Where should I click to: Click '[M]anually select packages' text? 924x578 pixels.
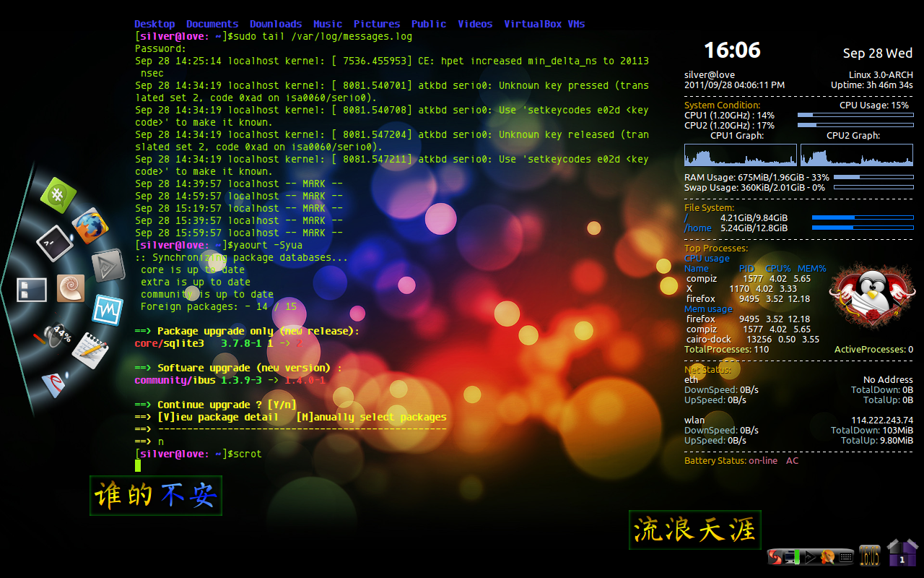pos(371,417)
